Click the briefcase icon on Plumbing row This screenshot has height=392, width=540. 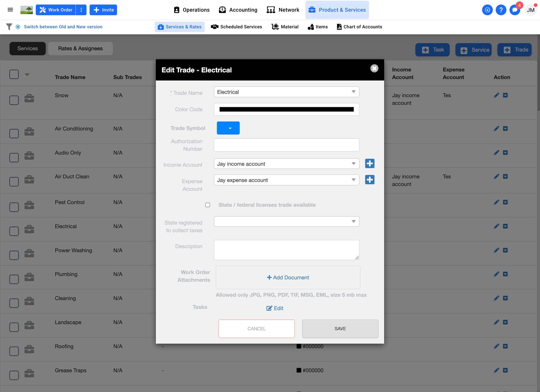tap(29, 277)
